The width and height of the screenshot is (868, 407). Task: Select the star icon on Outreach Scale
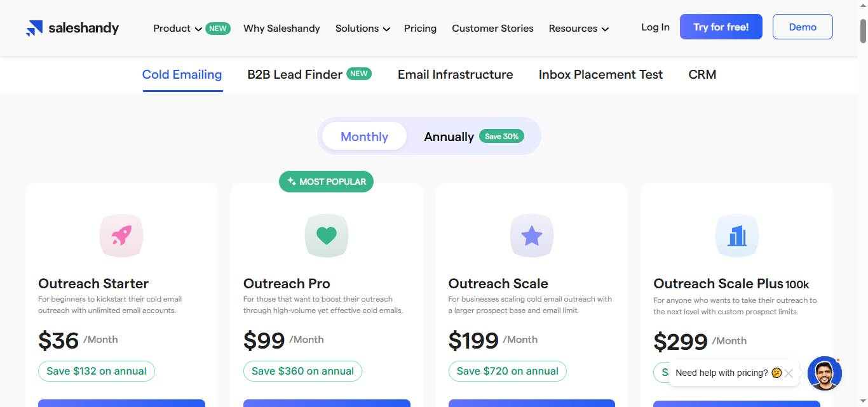click(x=531, y=235)
